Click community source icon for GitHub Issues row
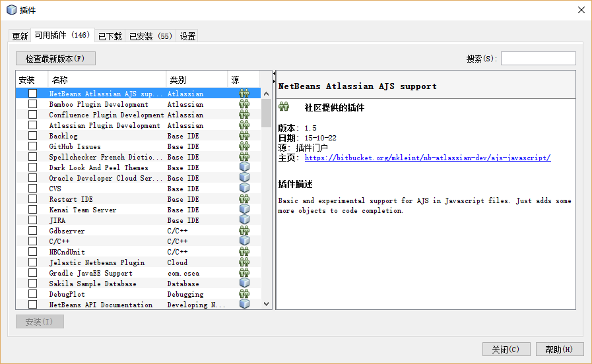Image resolution: width=592 pixels, height=364 pixels. [244, 146]
